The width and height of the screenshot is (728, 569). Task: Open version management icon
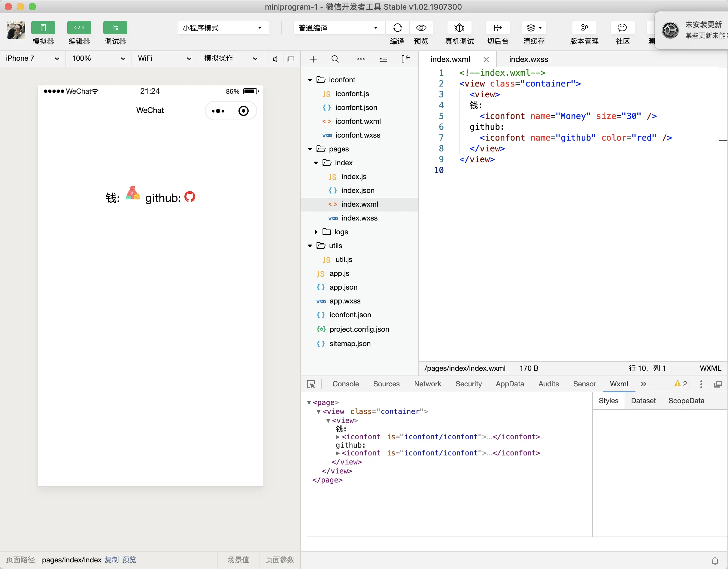584,28
